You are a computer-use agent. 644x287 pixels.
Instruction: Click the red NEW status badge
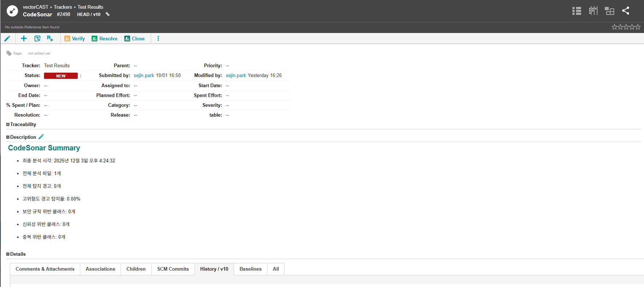pos(61,76)
